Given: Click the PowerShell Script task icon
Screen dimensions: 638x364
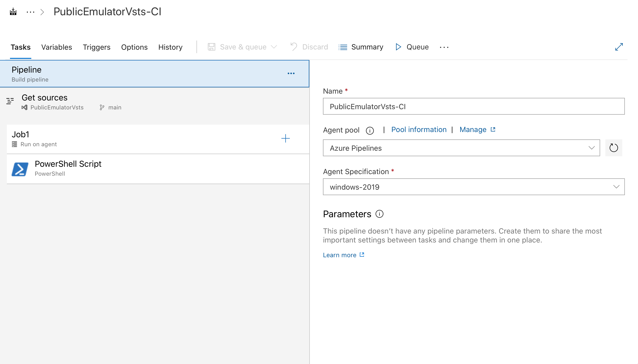Looking at the screenshot, I should (x=20, y=168).
